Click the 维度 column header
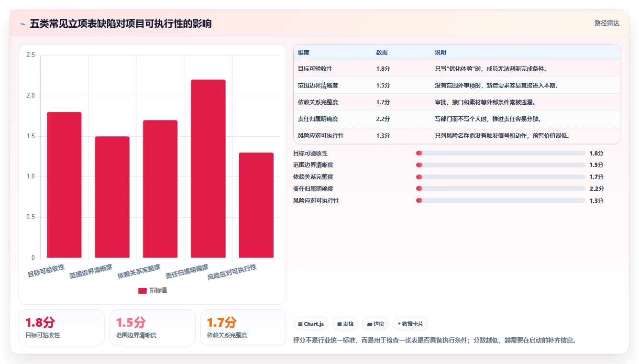Viewport: 639px width, 364px height. click(304, 53)
